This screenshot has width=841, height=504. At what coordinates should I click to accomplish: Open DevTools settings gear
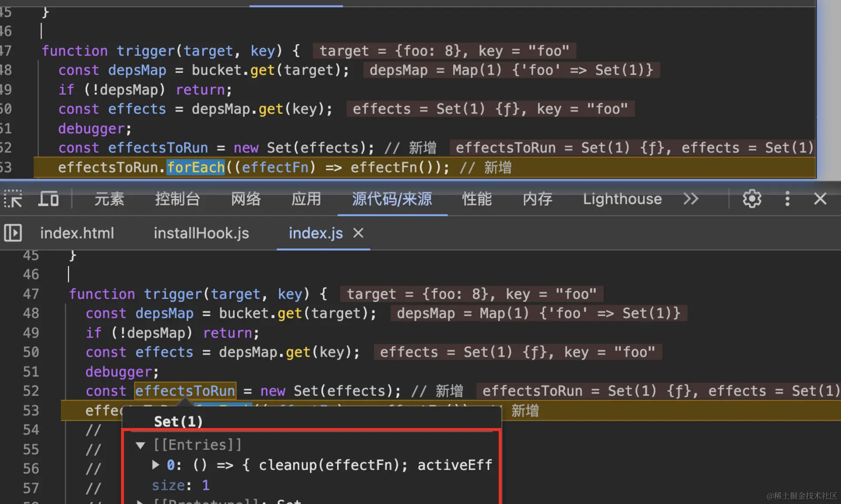[x=752, y=199]
